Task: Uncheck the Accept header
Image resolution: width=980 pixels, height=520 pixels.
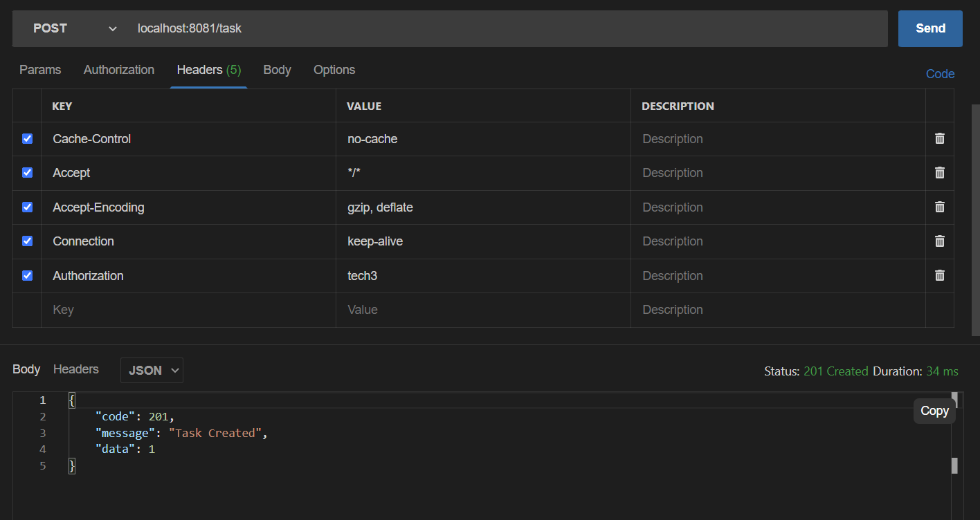Action: 27,173
